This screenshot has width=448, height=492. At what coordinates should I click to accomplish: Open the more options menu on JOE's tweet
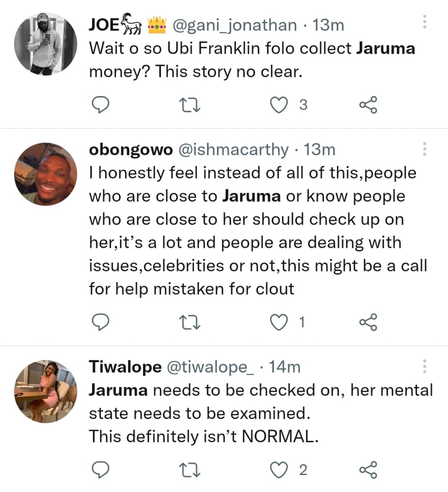point(424,22)
